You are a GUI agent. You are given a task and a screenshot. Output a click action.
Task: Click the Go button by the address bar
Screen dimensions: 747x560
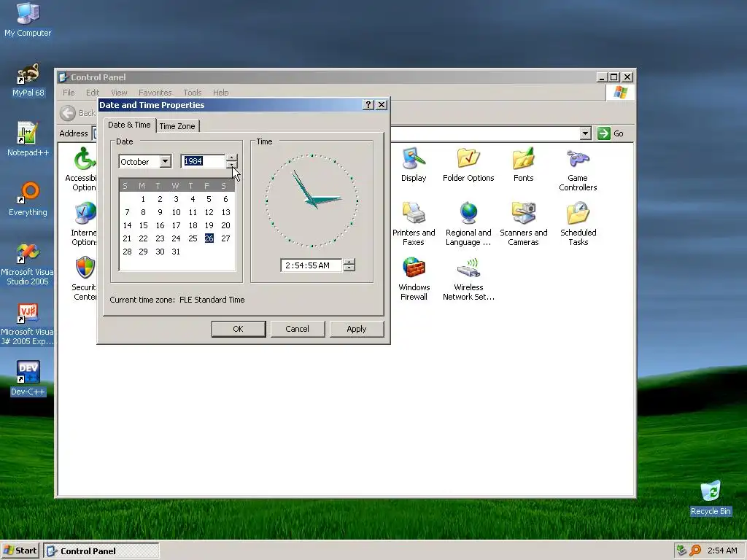tap(611, 133)
